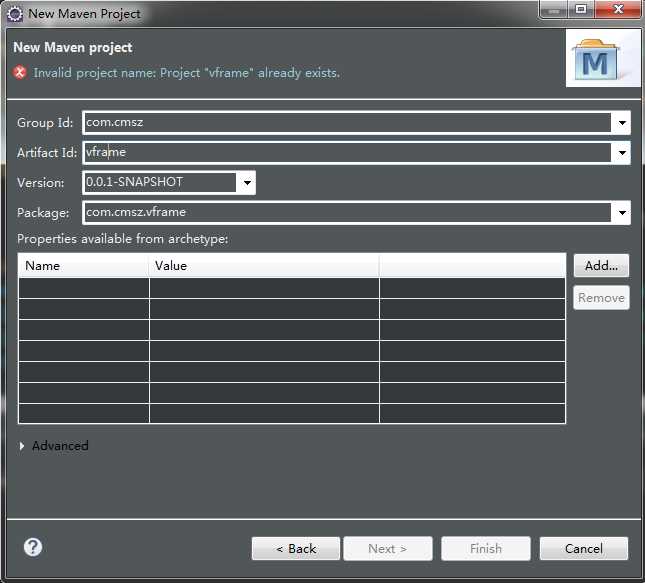This screenshot has width=645, height=583.
Task: Open the Package dropdown arrow
Action: click(x=622, y=212)
